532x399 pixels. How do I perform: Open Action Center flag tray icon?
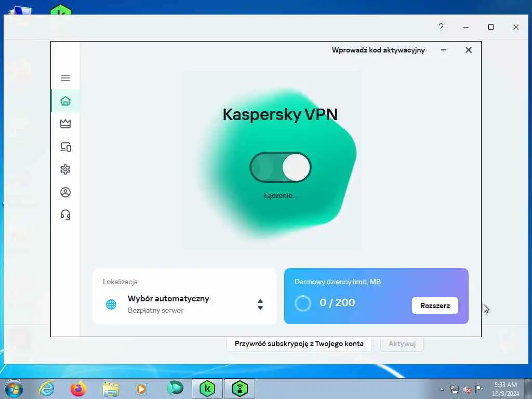pos(479,389)
